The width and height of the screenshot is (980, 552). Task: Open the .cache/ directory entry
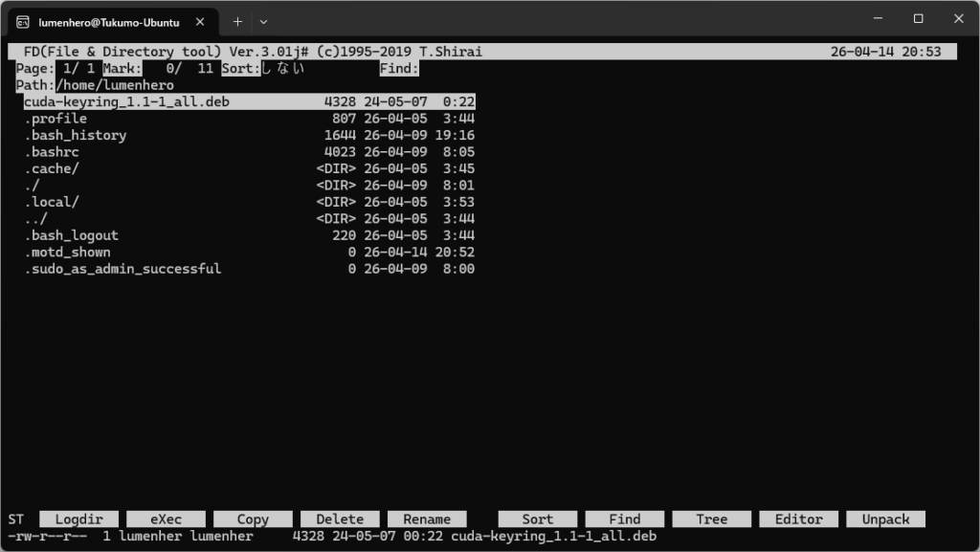click(x=52, y=168)
